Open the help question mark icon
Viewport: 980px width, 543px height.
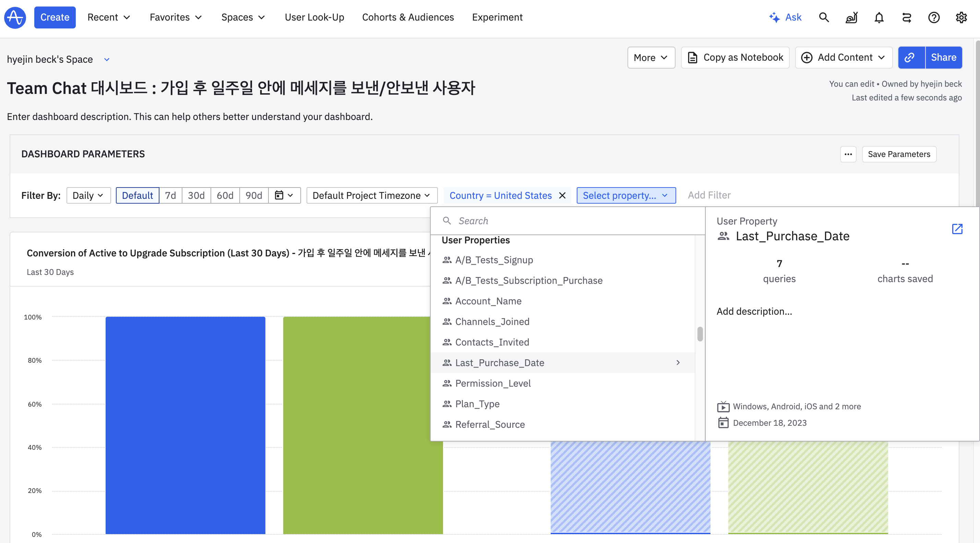(934, 17)
